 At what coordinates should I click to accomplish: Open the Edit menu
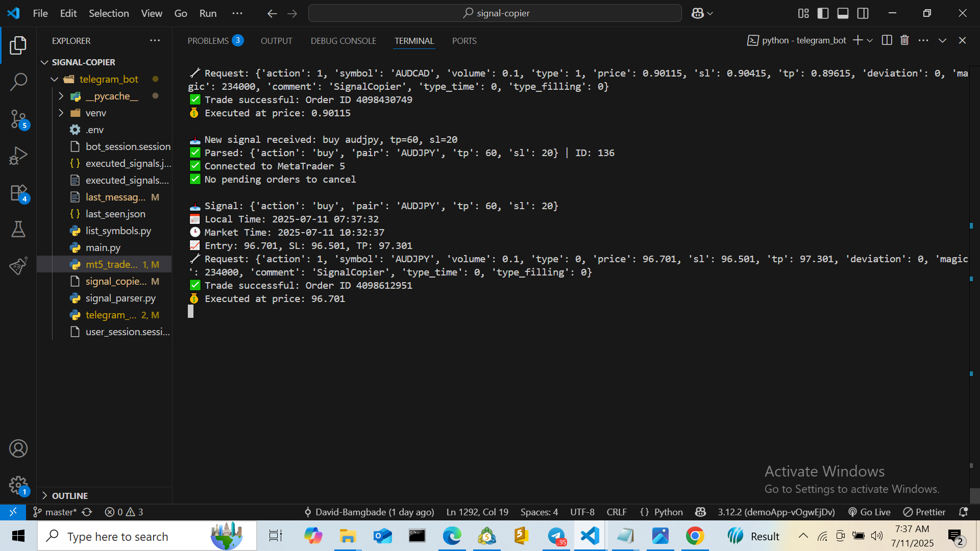point(68,13)
